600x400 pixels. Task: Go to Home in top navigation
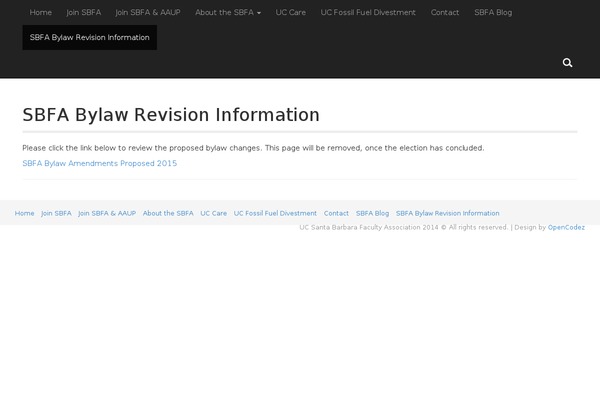coord(41,13)
